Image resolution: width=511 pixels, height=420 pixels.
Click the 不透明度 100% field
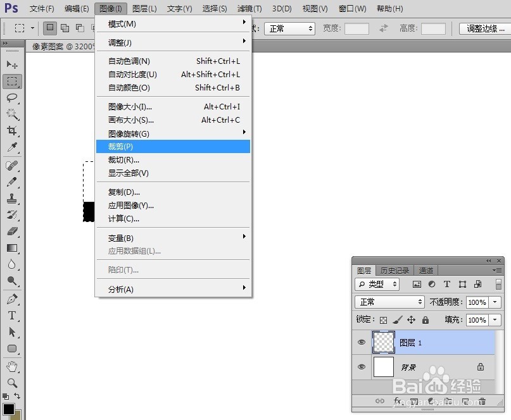click(477, 302)
